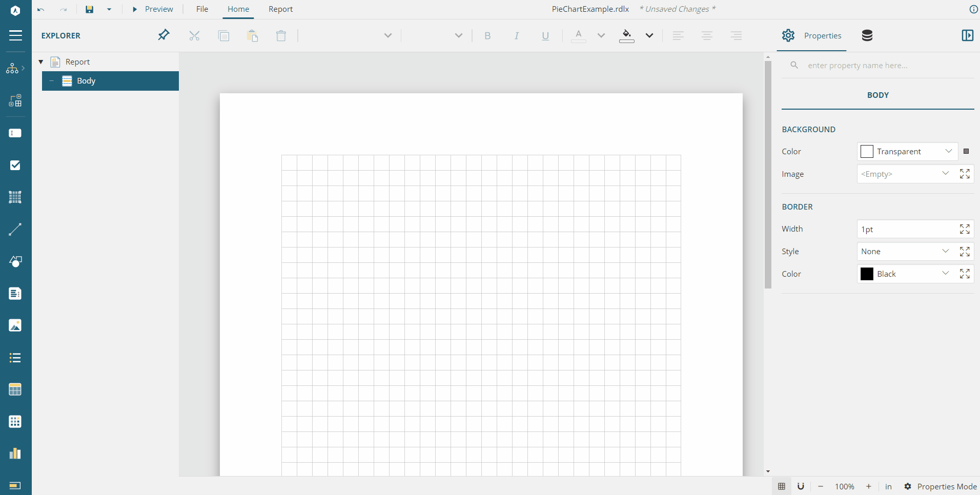Select the Image tool in the toolbox

pos(15,325)
